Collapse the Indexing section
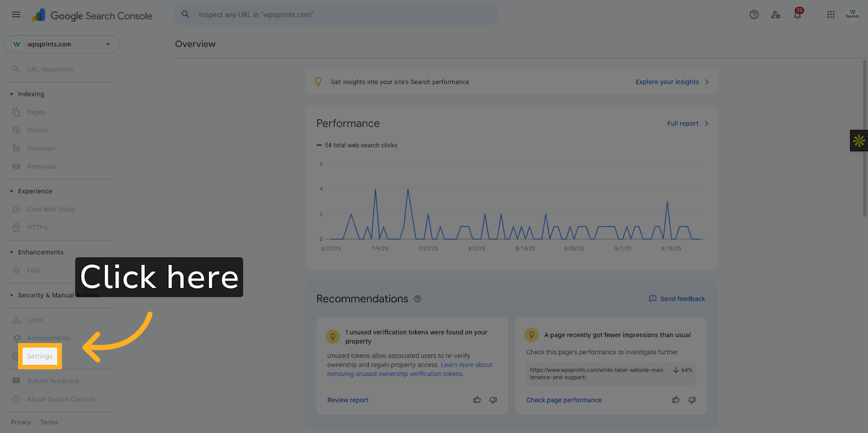This screenshot has height=433, width=868. [12, 94]
